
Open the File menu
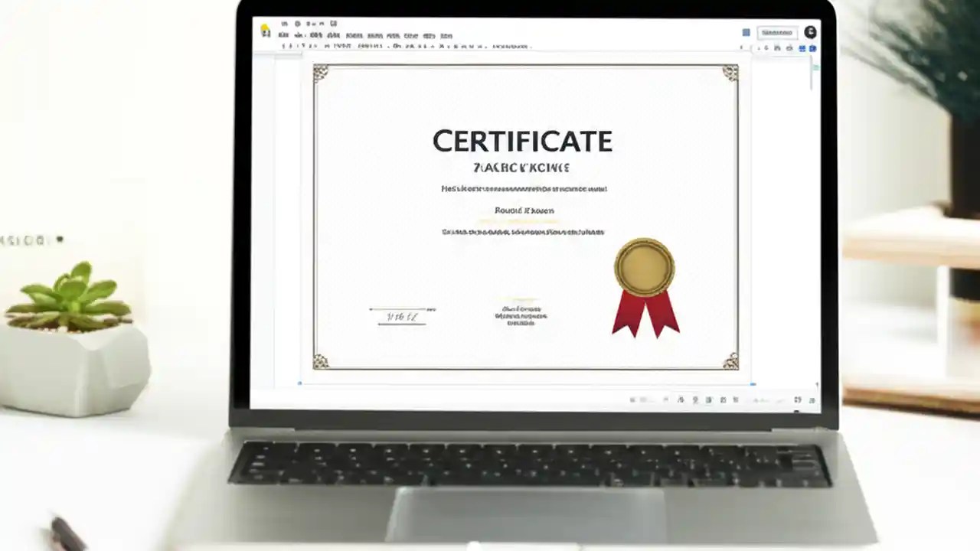[282, 35]
